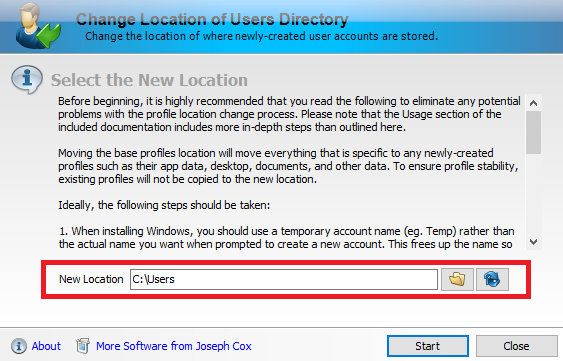The width and height of the screenshot is (563, 361).
Task: Click the About info icon
Action: pos(19,346)
